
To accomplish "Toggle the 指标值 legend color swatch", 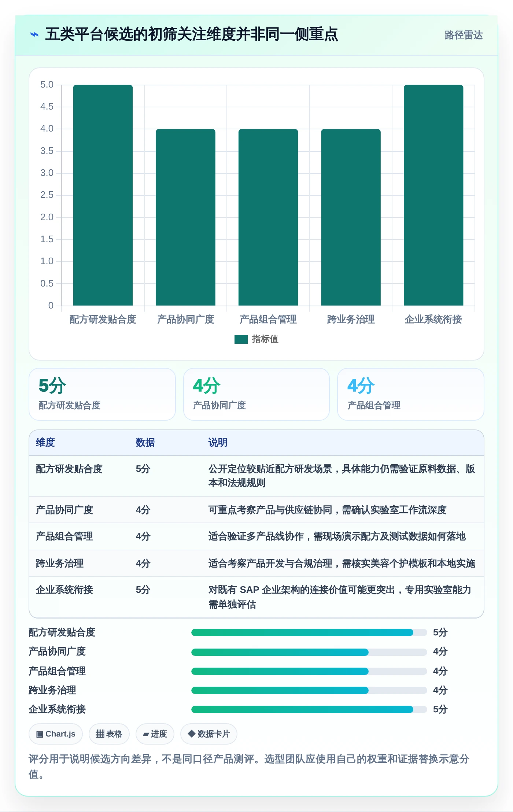I will click(x=241, y=339).
